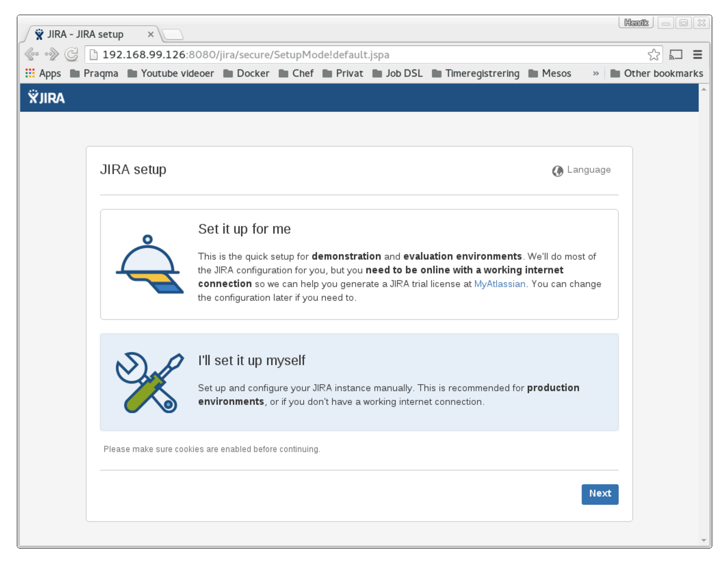Open the Mesos bookmarks folder
Screen dimensions: 728x562
tap(550, 74)
